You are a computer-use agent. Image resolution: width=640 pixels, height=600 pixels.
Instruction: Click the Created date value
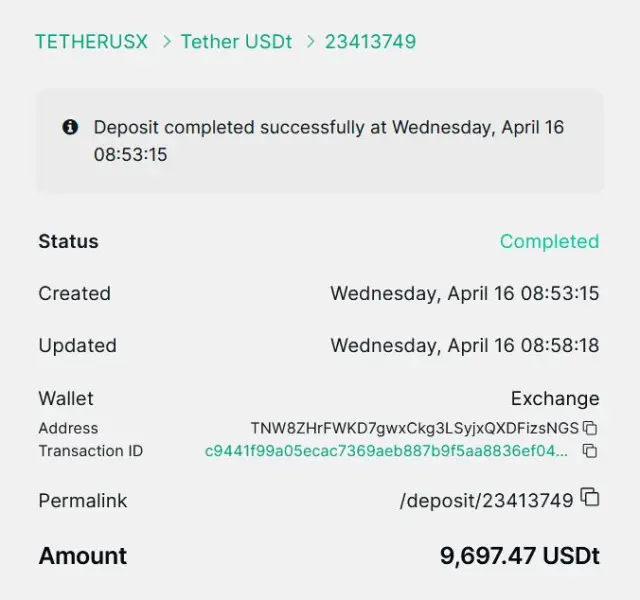464,293
